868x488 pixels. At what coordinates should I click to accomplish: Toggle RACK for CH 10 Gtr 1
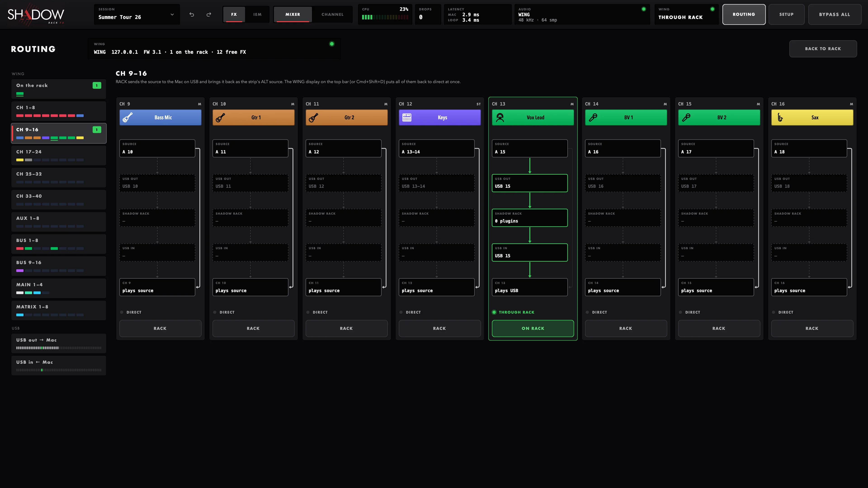253,328
